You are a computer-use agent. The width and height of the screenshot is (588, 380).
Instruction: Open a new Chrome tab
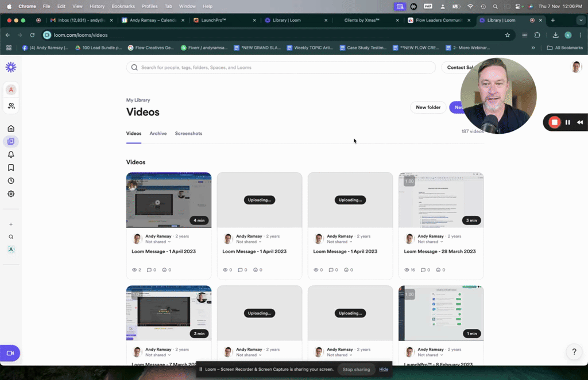[x=553, y=20]
